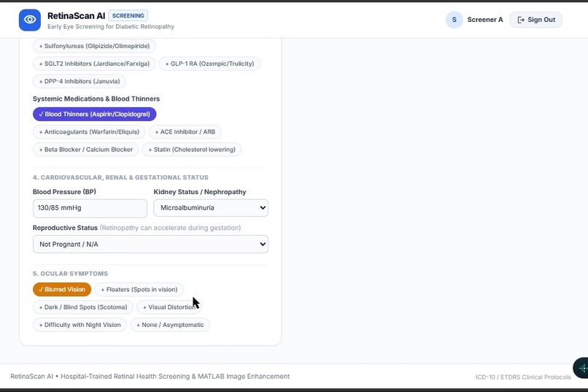The width and height of the screenshot is (588, 392).
Task: Select Statin (Cholesterol lowering) chip
Action: [192, 150]
